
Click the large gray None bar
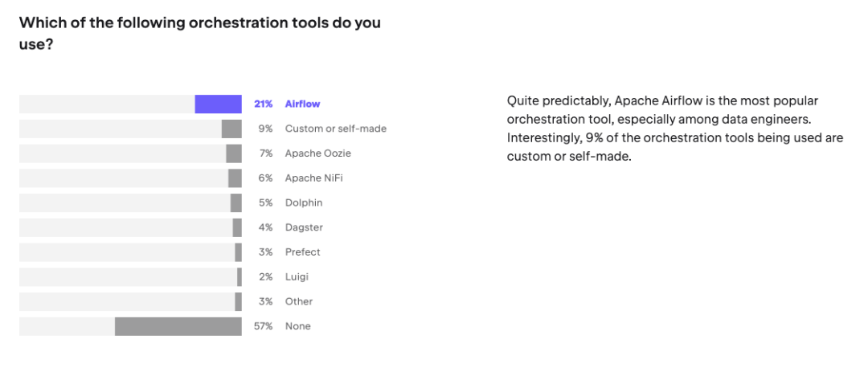[x=178, y=326]
